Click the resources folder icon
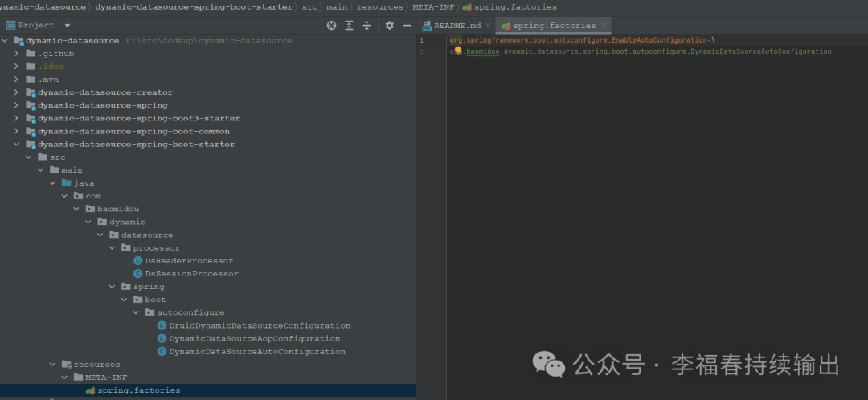The height and width of the screenshot is (400, 868). pos(67,365)
